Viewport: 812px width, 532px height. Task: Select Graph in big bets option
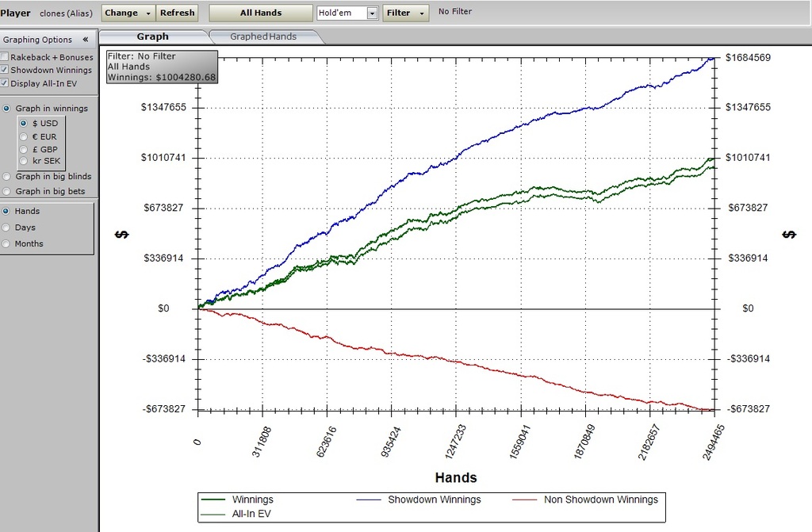tap(7, 191)
